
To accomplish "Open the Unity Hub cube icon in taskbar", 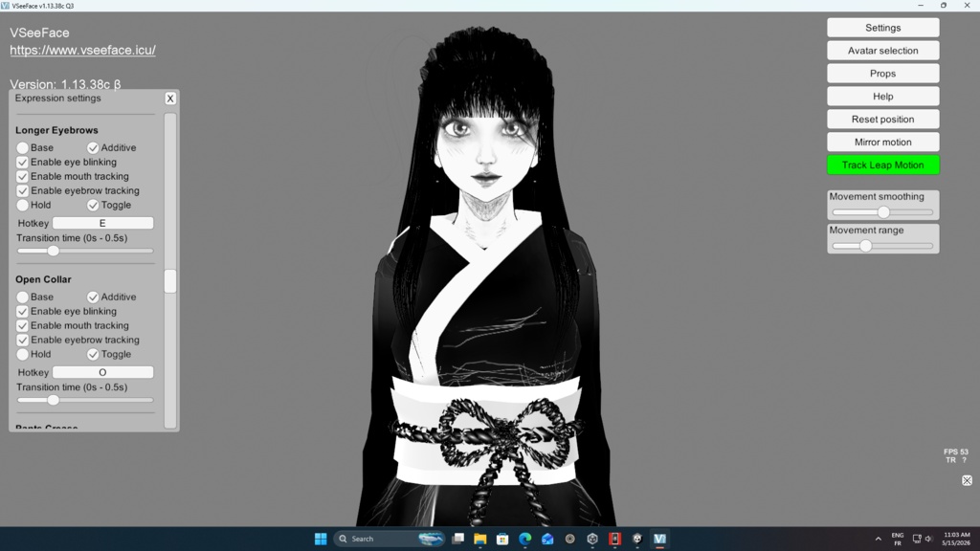I will click(x=592, y=539).
